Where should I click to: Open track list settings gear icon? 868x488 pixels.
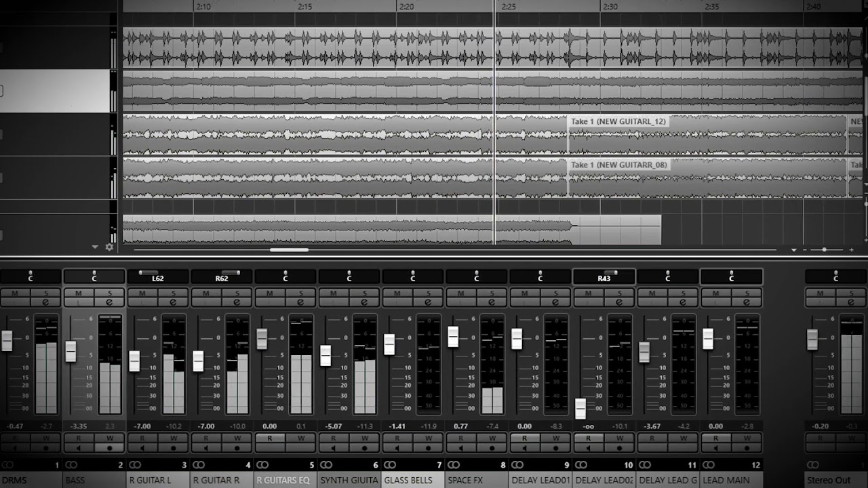[109, 247]
